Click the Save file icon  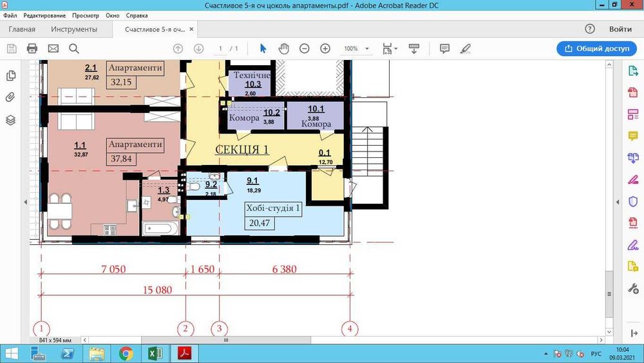[12, 48]
